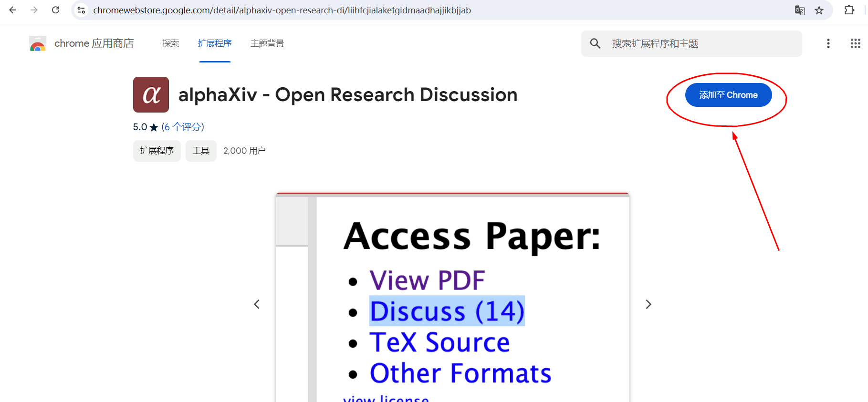Click the search magnifier icon

pyautogui.click(x=595, y=43)
